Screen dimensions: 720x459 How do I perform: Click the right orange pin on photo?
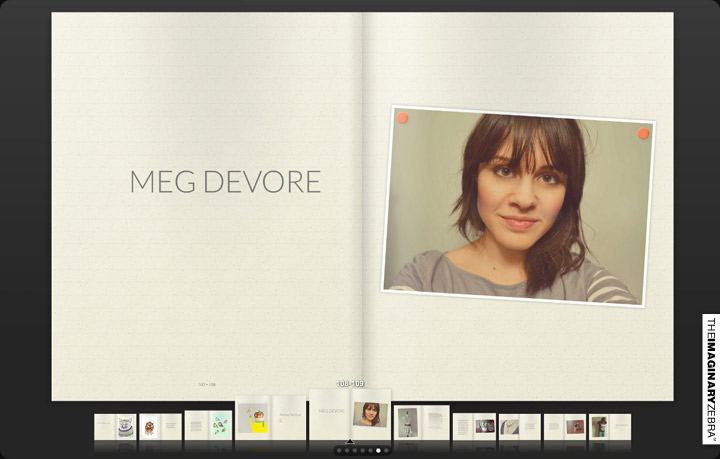[643, 133]
